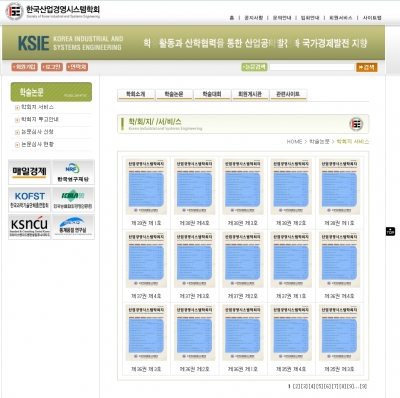Click the orange 검색 search button

pyautogui.click(x=367, y=67)
